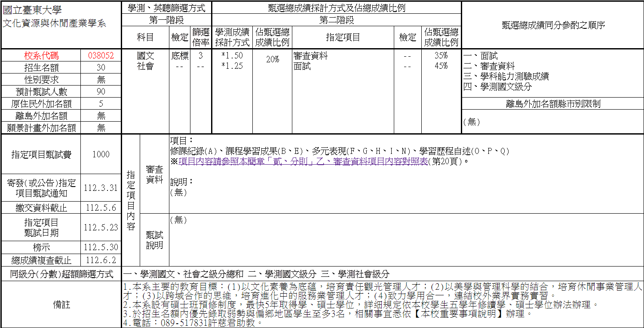The width and height of the screenshot is (644, 328).
Task: Click 審查資料 in the 指定項目 column
Action: (x=310, y=55)
